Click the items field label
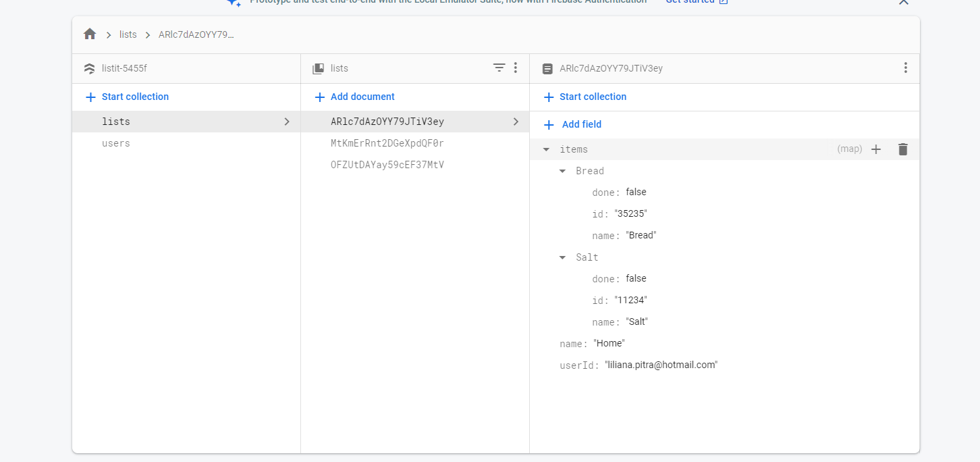The width and height of the screenshot is (980, 462). point(574,149)
